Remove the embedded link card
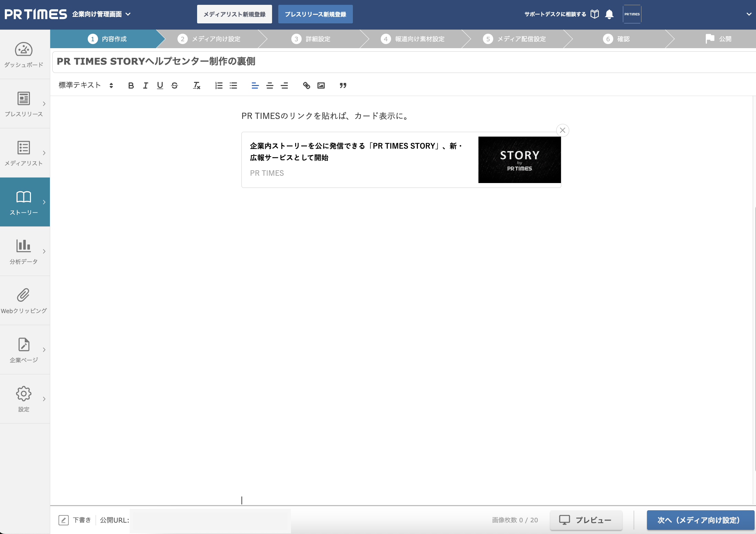Viewport: 756px width, 534px height. pyautogui.click(x=563, y=130)
